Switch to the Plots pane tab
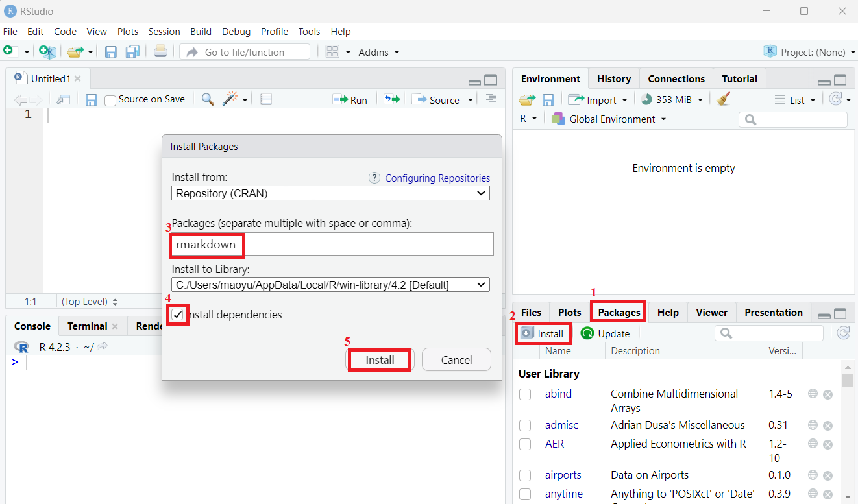Viewport: 858px width, 504px height. pos(570,312)
